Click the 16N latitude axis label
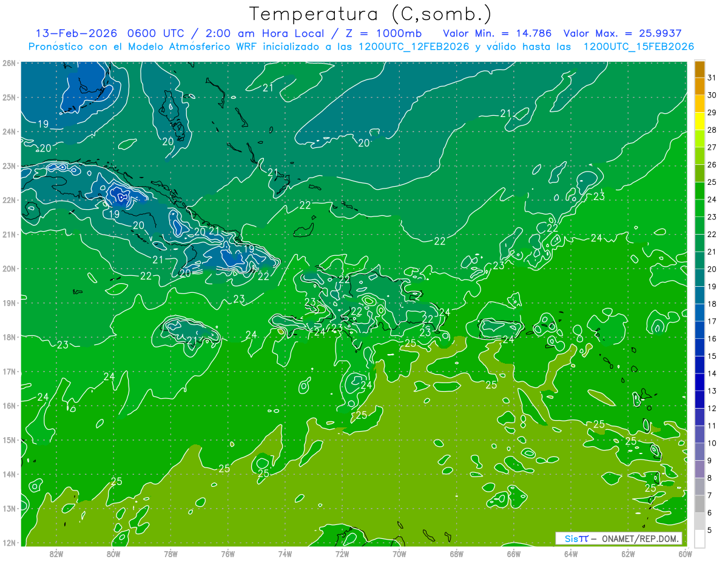The image size is (728, 562). coord(8,406)
